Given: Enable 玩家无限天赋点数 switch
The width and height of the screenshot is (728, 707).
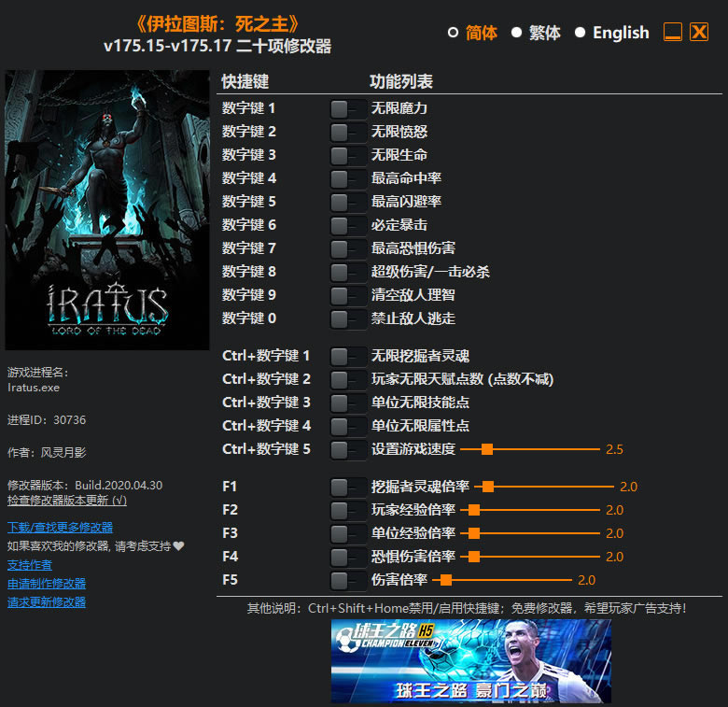Looking at the screenshot, I should coord(348,380).
